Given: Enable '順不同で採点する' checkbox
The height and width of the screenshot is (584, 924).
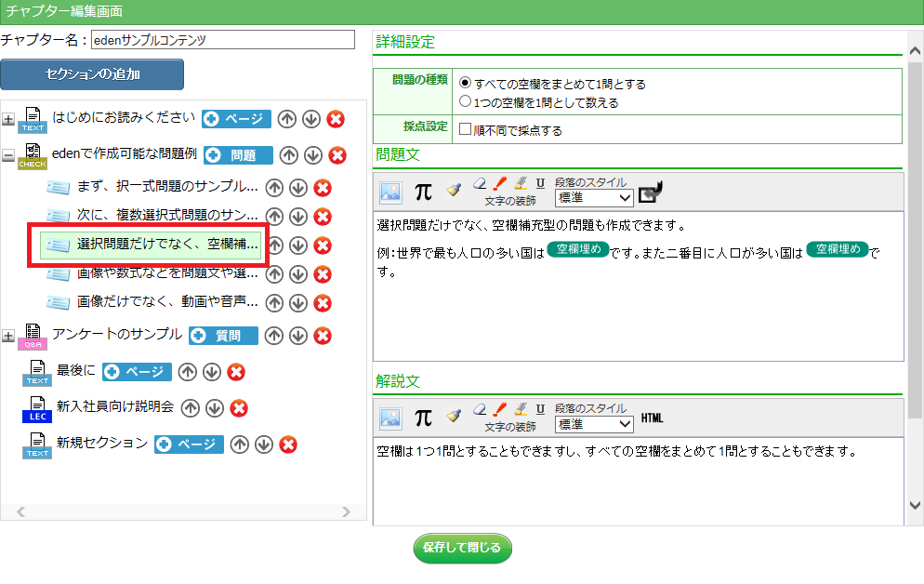Looking at the screenshot, I should pyautogui.click(x=466, y=129).
